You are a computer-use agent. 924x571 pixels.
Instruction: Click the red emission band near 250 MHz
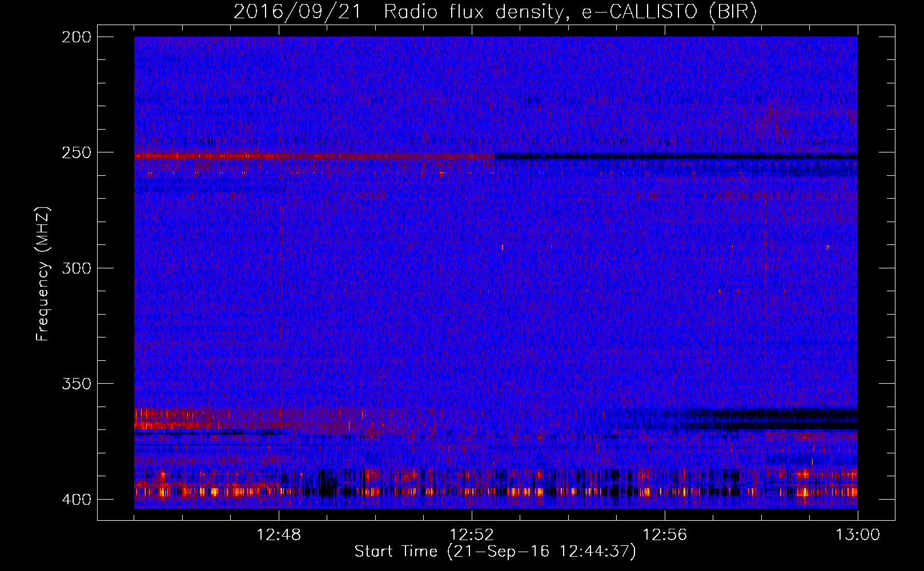tap(314, 156)
